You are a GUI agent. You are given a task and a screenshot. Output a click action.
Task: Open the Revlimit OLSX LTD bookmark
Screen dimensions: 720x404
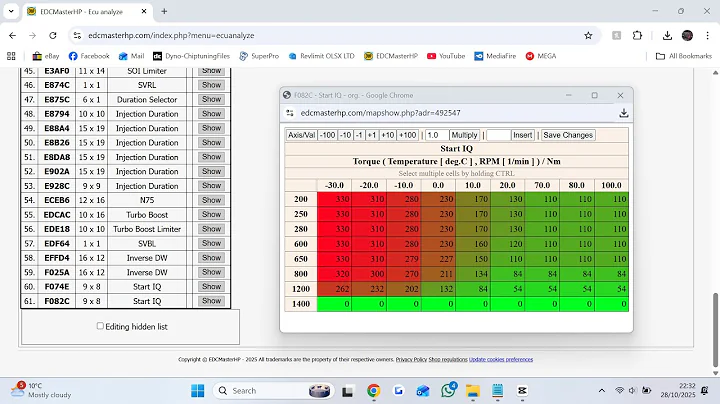pos(321,56)
